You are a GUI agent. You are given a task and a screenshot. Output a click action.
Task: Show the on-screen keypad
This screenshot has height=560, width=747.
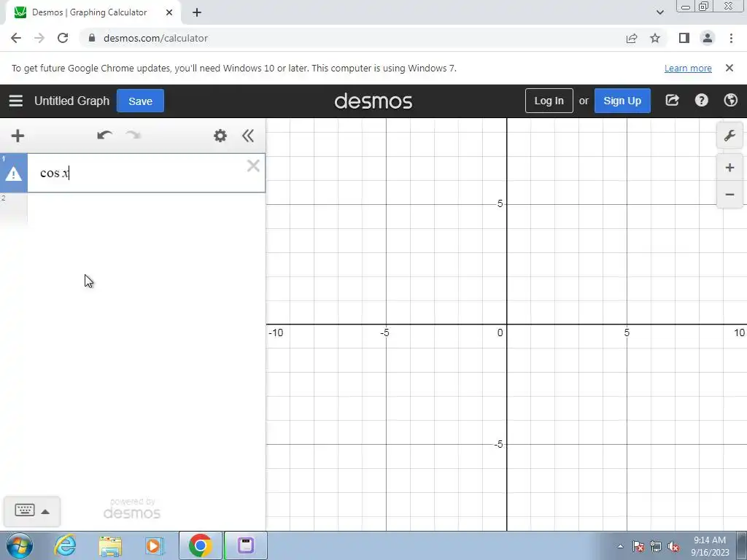(x=24, y=510)
